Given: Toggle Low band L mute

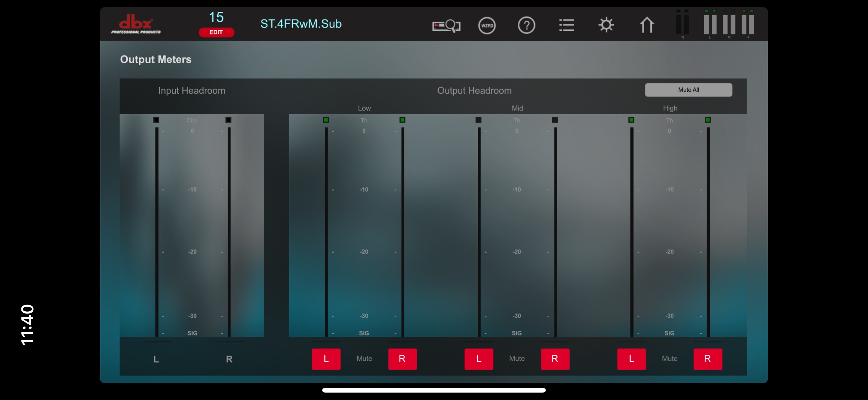Looking at the screenshot, I should 326,359.
